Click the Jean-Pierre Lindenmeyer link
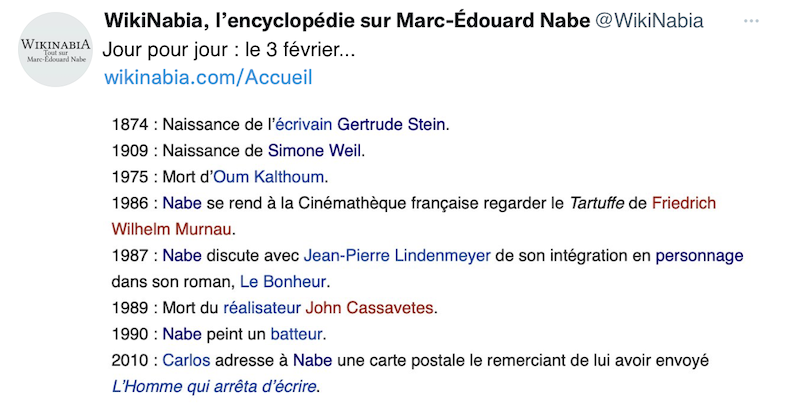The width and height of the screenshot is (800, 404). (396, 255)
